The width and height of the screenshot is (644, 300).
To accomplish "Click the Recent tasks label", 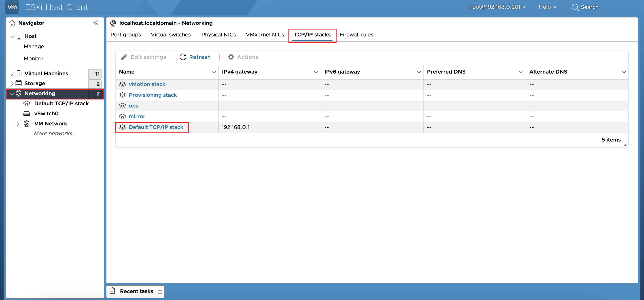I will (136, 291).
